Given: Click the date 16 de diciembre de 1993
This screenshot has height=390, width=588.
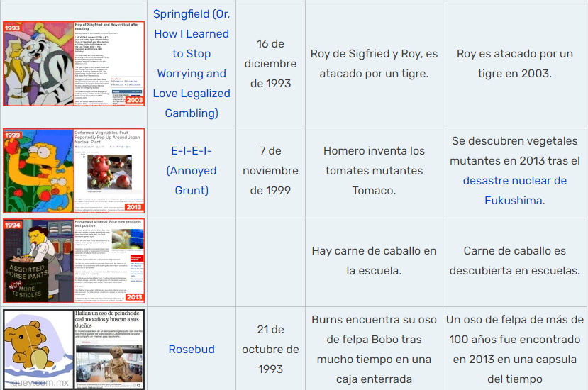Looking at the screenshot, I should point(270,63).
